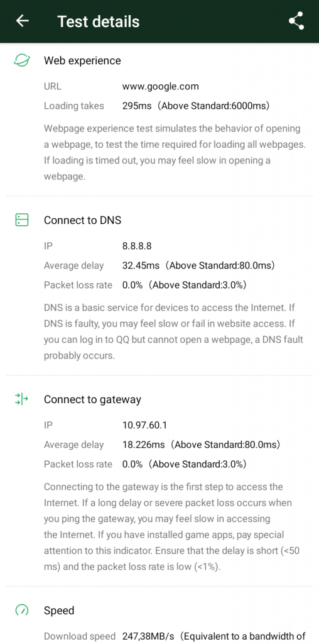Click the 10.97.60.1 gateway IP value
Image resolution: width=319 pixels, height=644 pixels.
(144, 425)
